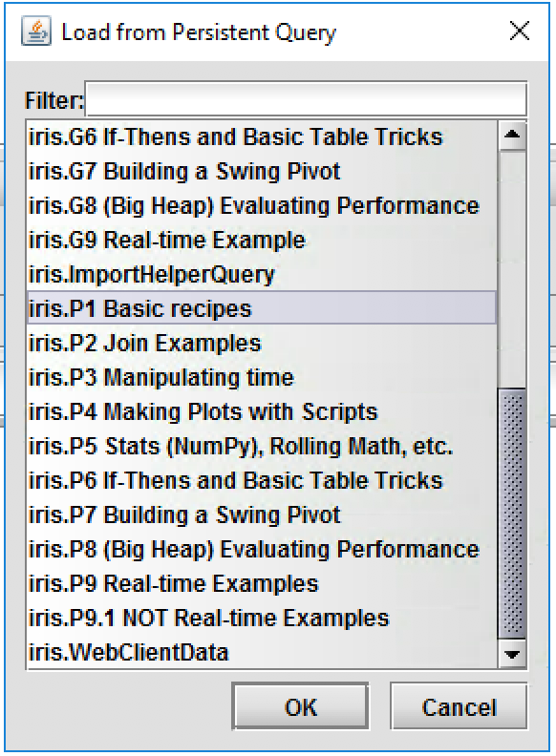This screenshot has width=556, height=756.
Task: Select iris.G7 Building a Swing Pivot
Action: (262, 171)
